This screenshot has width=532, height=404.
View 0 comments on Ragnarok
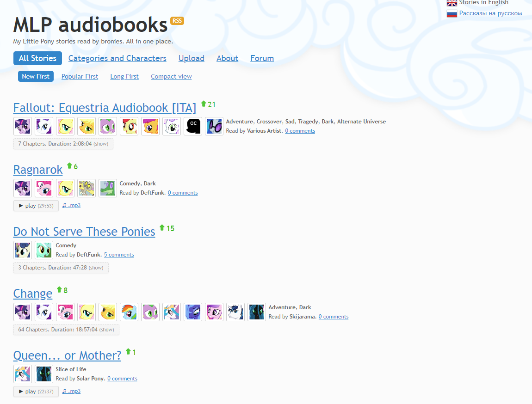[x=183, y=193]
